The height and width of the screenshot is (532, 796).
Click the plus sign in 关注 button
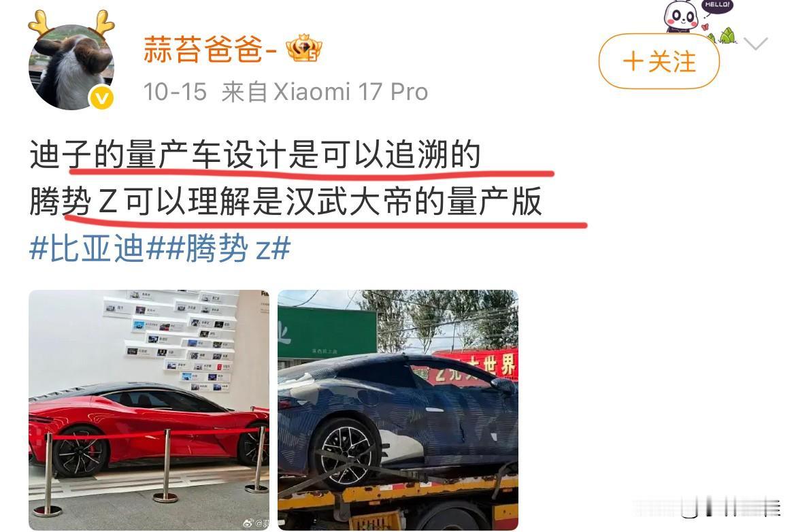(633, 62)
